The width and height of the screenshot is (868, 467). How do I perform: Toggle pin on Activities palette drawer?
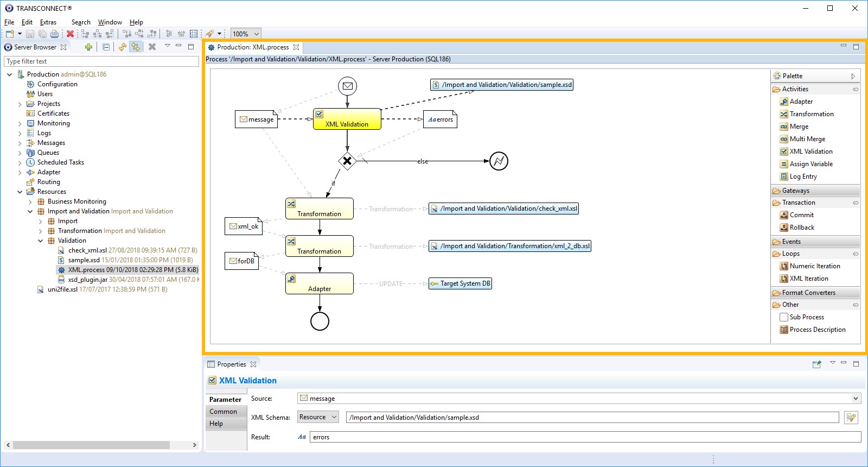(856, 89)
